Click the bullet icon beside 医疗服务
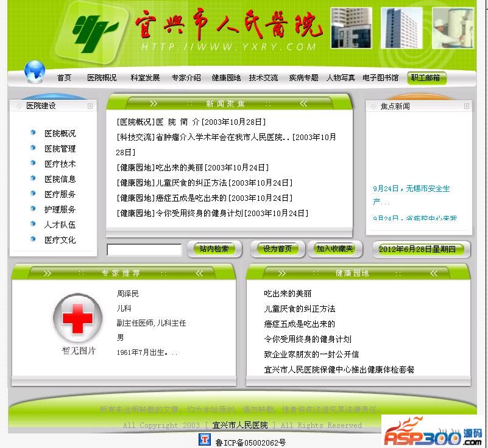The height and width of the screenshot is (448, 488). point(33,194)
